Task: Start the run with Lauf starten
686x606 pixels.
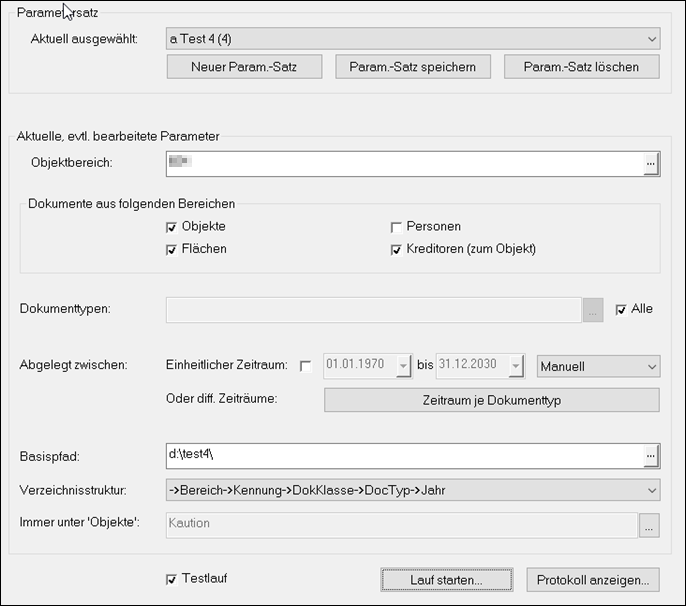Action: click(446, 579)
